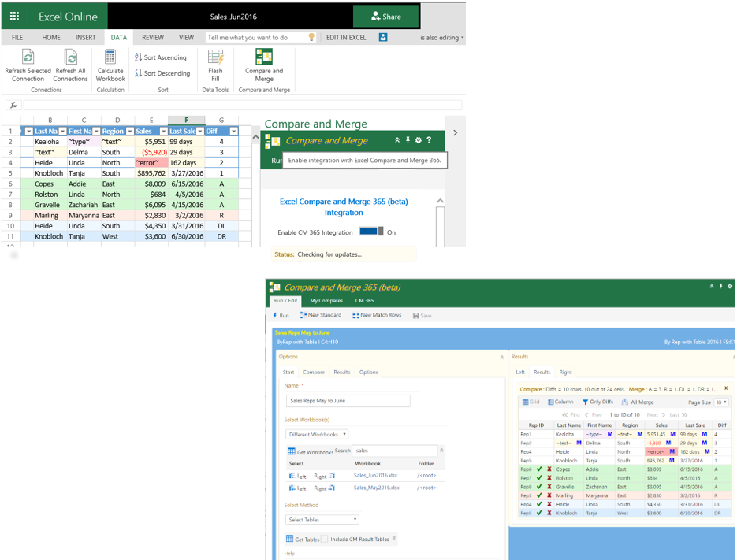The image size is (737, 560).
Task: Sort Descending in the Data ribbon
Action: 162,73
